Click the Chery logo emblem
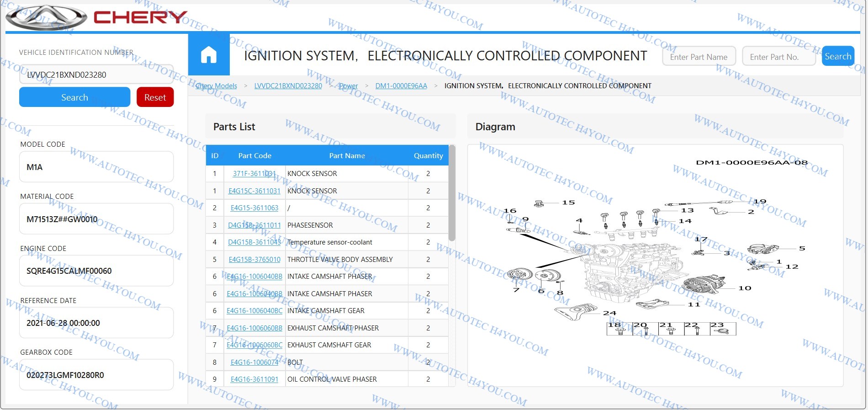868x410 pixels. [x=46, y=18]
